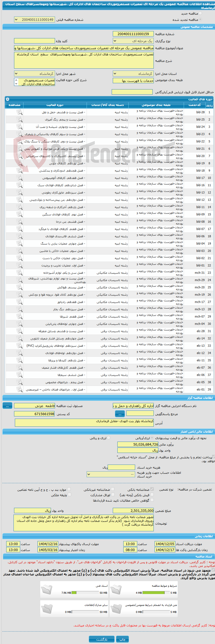Click the کدحدمت column header
215x644 pixels.
(x=194, y=105)
